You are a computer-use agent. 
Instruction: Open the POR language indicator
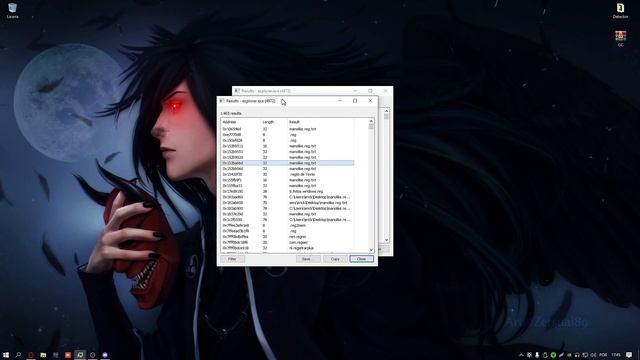603,355
